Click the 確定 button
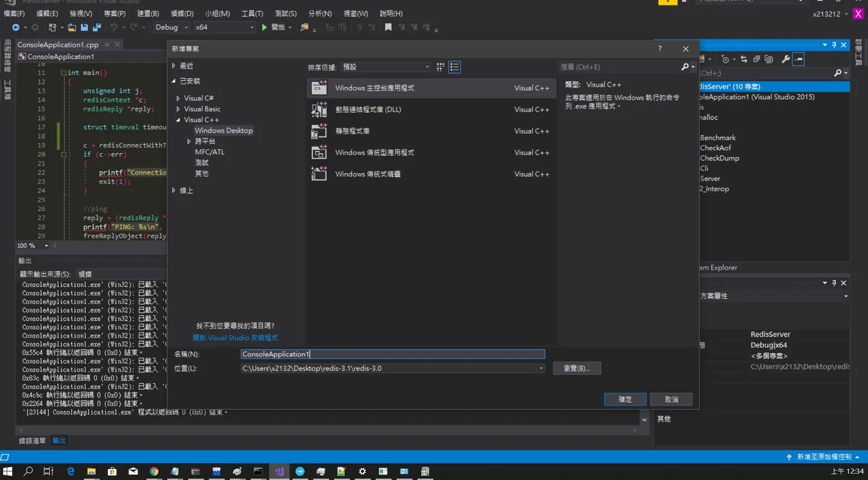This screenshot has width=868, height=480. coord(625,399)
